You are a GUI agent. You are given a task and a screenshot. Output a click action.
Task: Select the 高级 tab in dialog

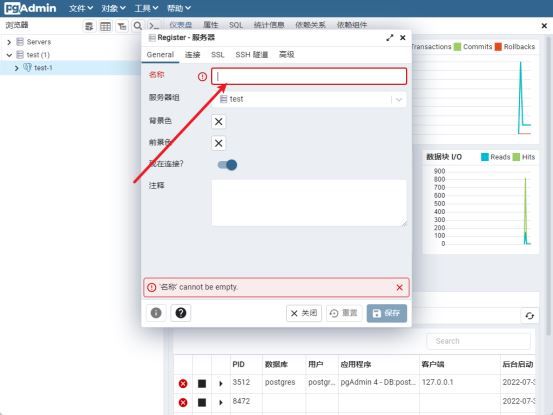pos(287,55)
